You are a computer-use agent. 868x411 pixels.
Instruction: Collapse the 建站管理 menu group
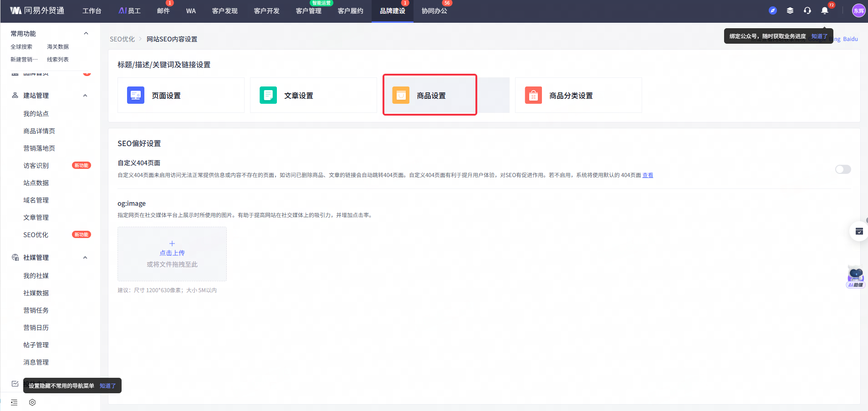(x=85, y=96)
